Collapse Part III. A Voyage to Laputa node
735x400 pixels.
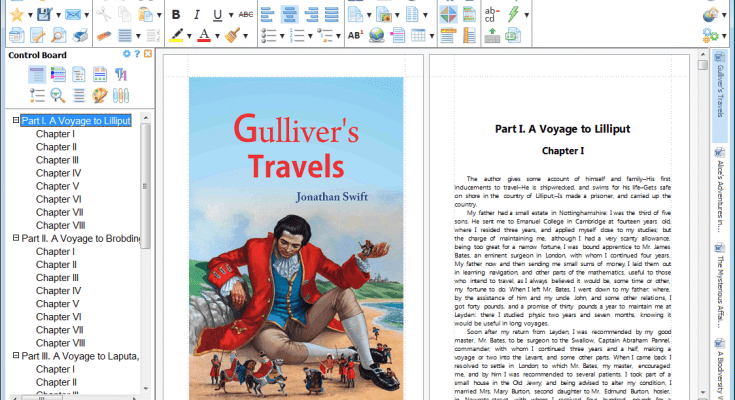[15, 355]
